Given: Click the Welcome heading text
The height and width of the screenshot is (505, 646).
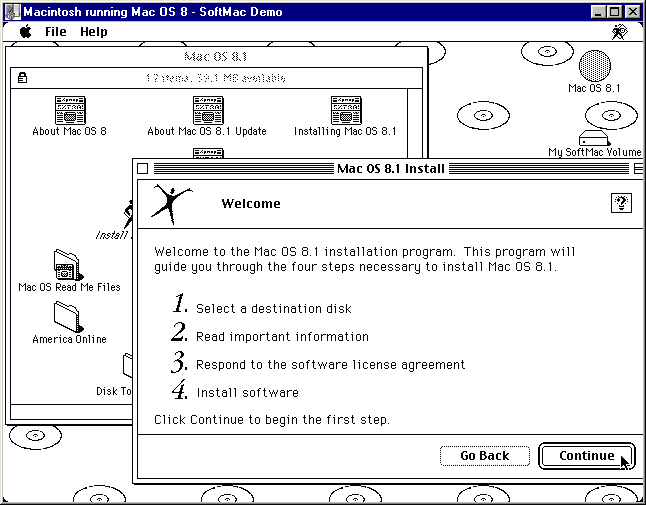Looking at the screenshot, I should [251, 203].
